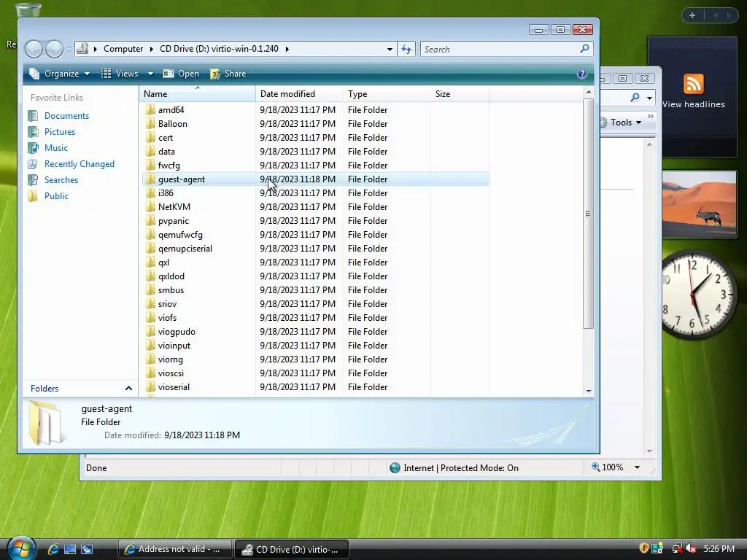Sort by Date modified column header

click(299, 94)
